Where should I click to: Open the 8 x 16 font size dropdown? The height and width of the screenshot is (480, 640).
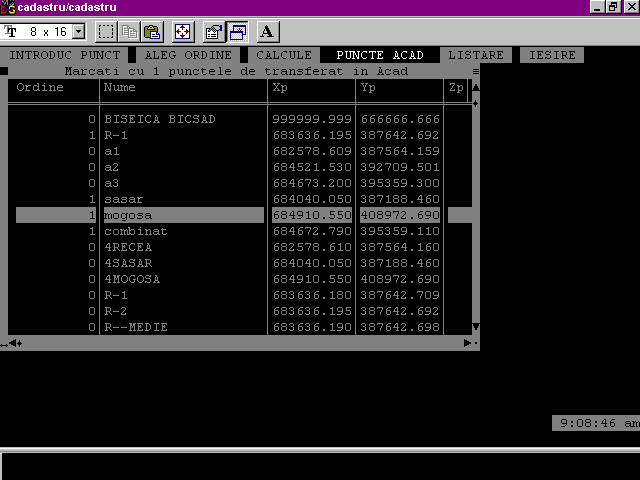click(x=79, y=32)
